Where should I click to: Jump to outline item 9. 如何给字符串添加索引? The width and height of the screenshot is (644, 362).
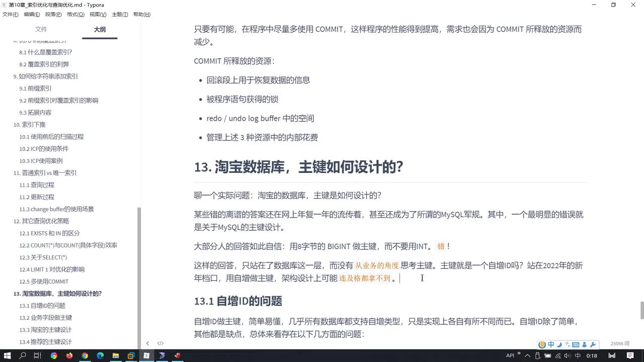[x=46, y=76]
